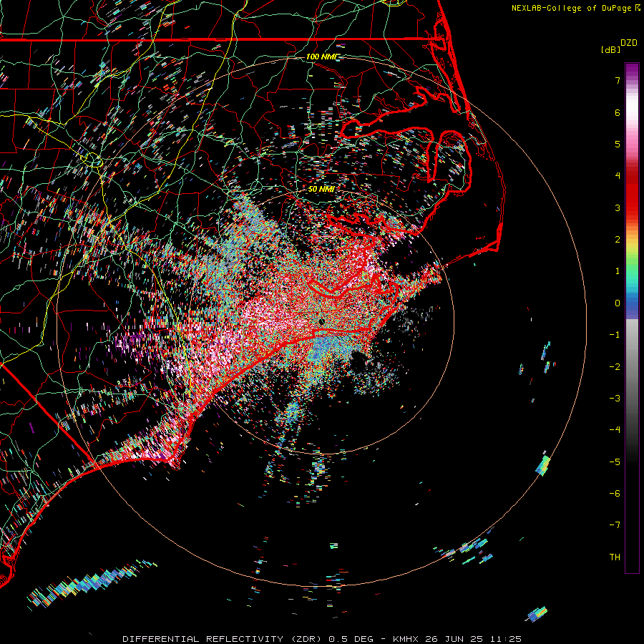Click the -2 value on color scale
Screen dimensions: 644x644
tap(615, 367)
